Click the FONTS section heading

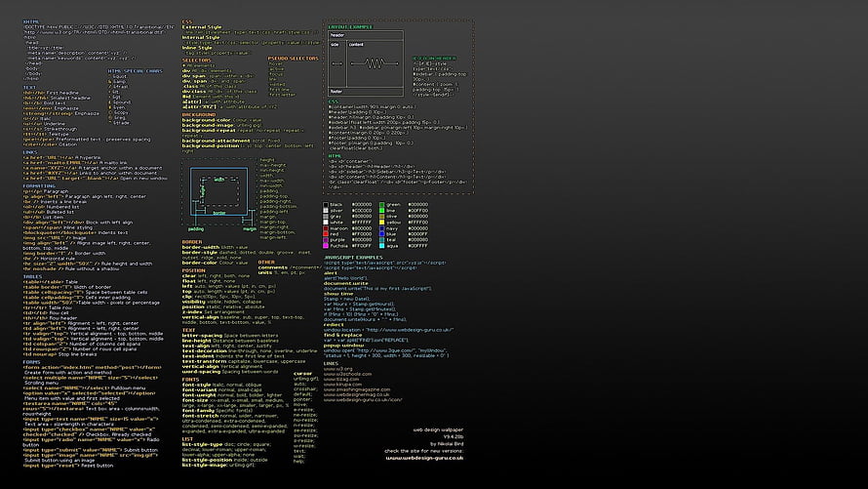190,380
